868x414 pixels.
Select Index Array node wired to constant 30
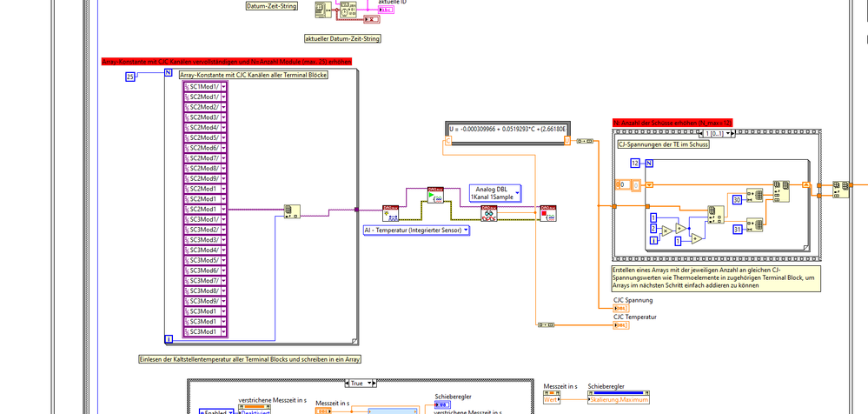(754, 195)
